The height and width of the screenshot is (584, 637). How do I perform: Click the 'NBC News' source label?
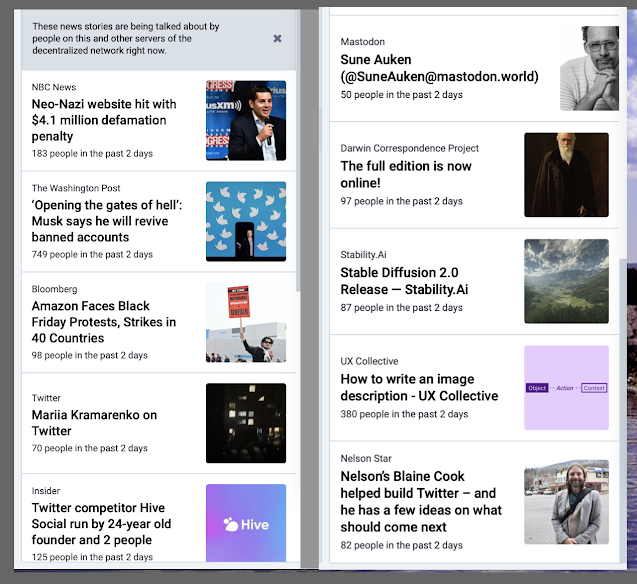(x=54, y=87)
